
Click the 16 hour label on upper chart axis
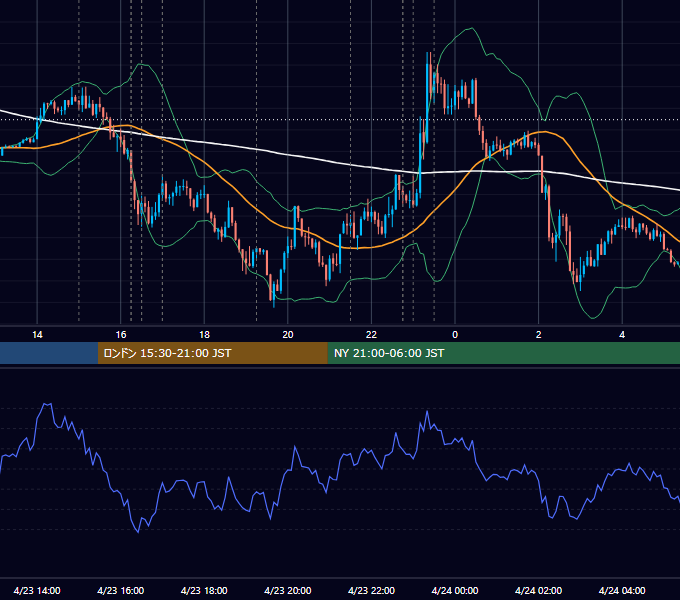click(x=121, y=335)
